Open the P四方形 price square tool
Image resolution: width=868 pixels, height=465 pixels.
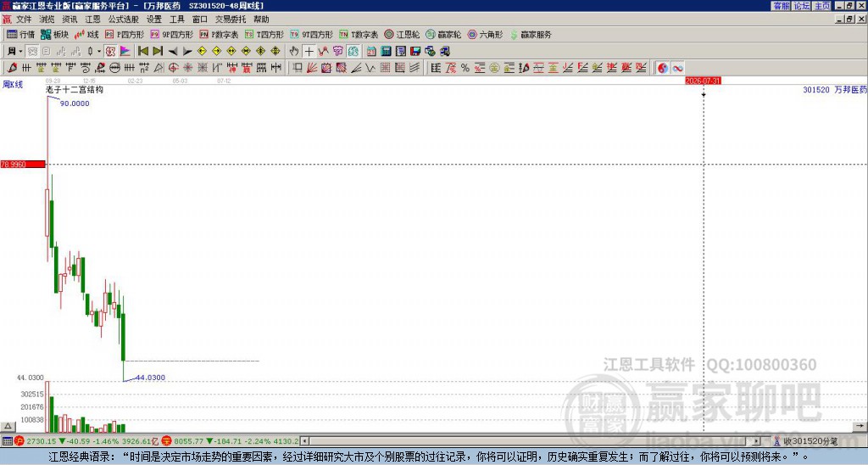(125, 34)
